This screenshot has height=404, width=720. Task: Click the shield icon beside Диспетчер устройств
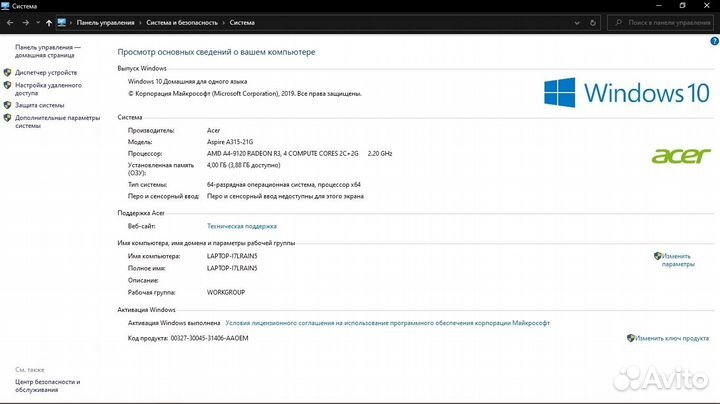point(8,72)
